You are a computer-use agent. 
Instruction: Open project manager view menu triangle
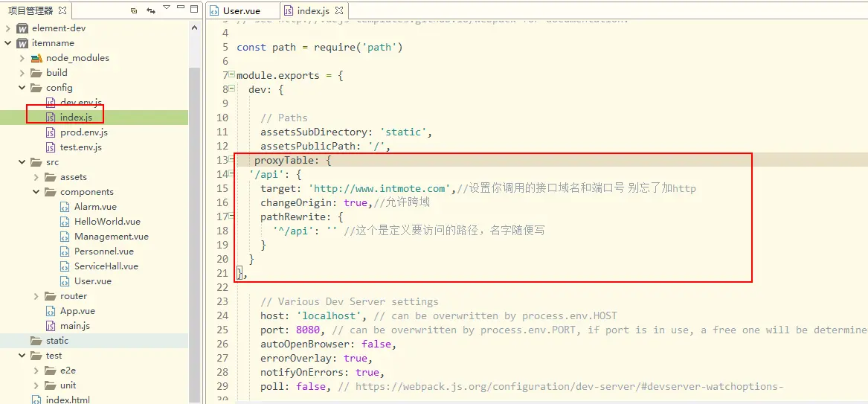(167, 7)
